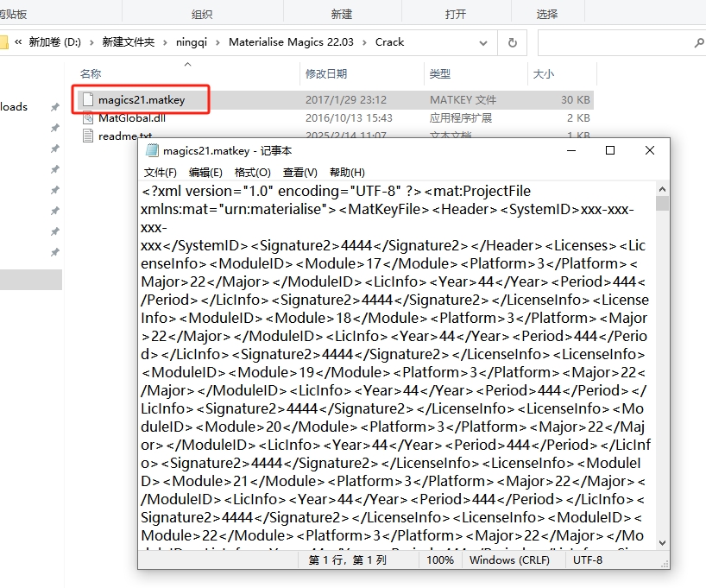Click the magics21.matkey date 2017/1/29 23:12

coord(346,100)
